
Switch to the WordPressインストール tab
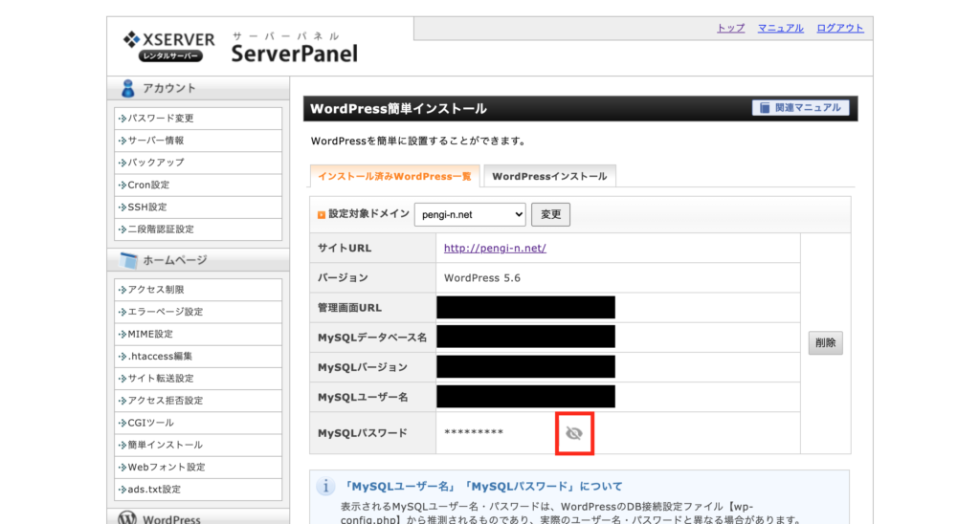pos(549,176)
